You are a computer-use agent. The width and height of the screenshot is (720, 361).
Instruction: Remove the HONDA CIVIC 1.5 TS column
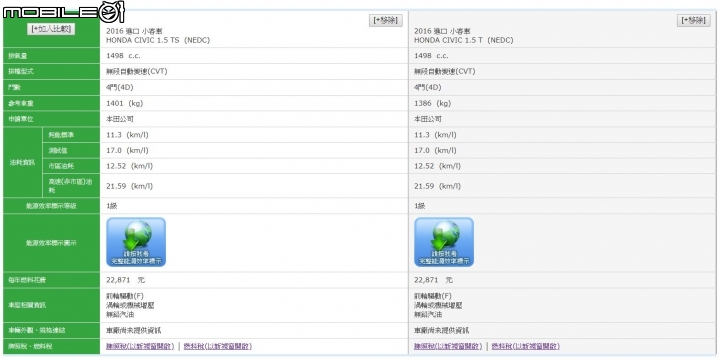[x=386, y=20]
